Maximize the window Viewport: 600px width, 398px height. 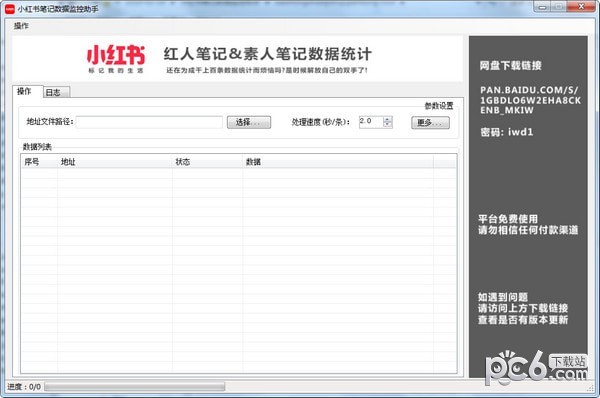559,7
